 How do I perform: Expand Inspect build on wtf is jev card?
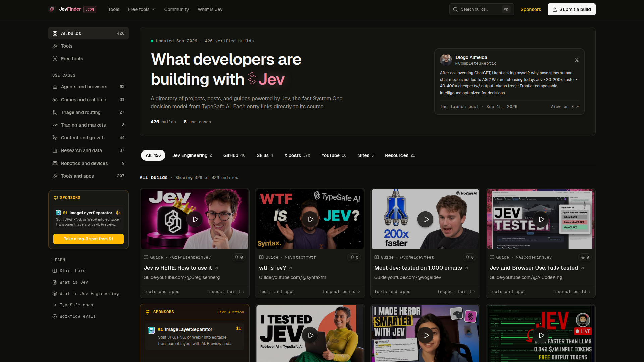[x=341, y=292]
